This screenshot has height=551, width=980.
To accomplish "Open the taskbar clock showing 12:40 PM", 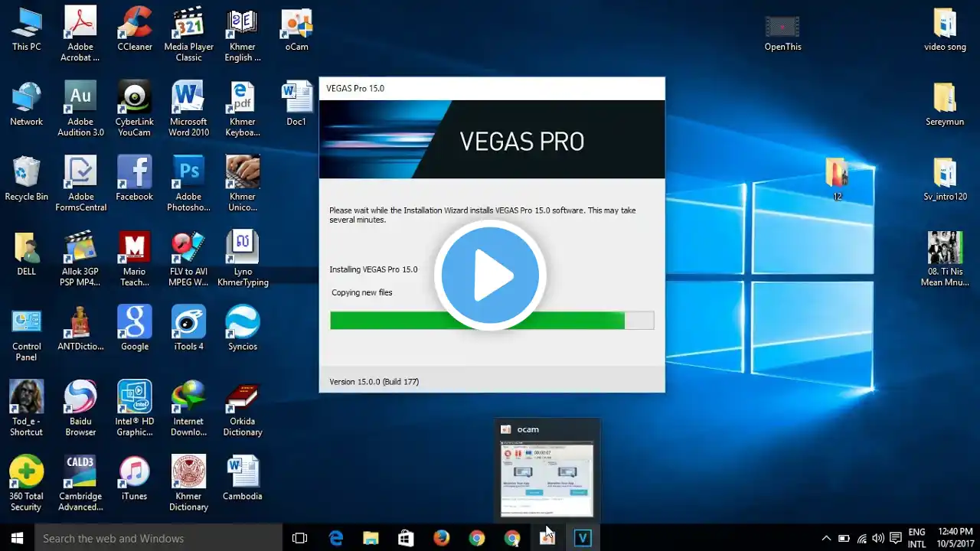I will (x=955, y=538).
